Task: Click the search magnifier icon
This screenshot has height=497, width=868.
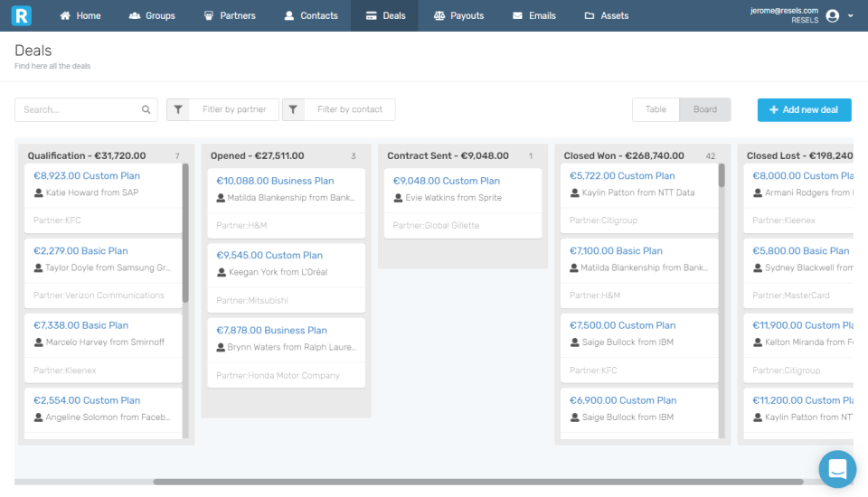Action: coord(146,109)
